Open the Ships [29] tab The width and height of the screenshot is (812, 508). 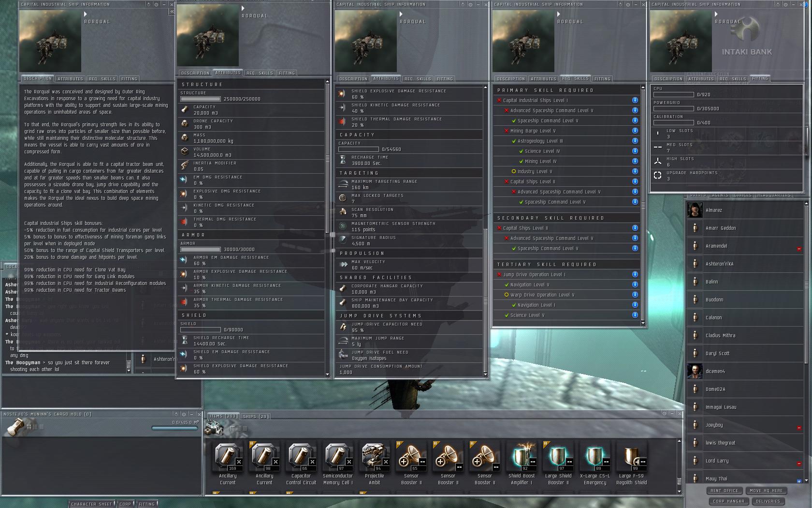[256, 417]
